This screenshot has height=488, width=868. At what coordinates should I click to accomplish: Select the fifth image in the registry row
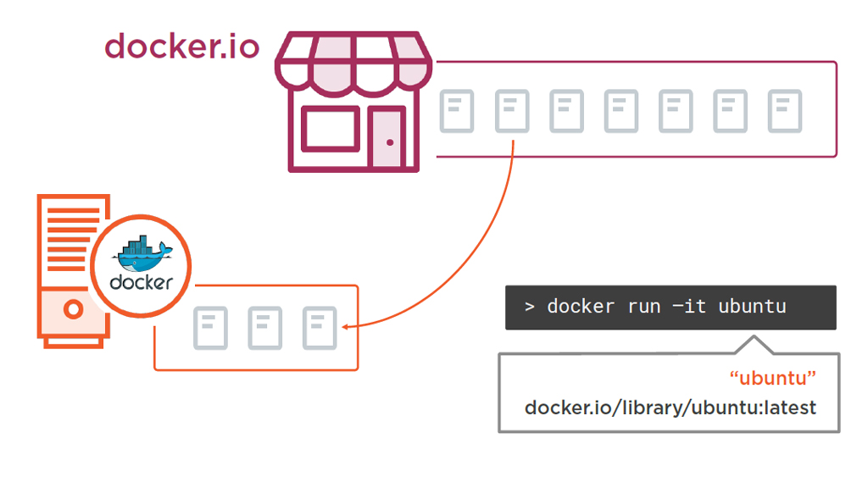(676, 112)
